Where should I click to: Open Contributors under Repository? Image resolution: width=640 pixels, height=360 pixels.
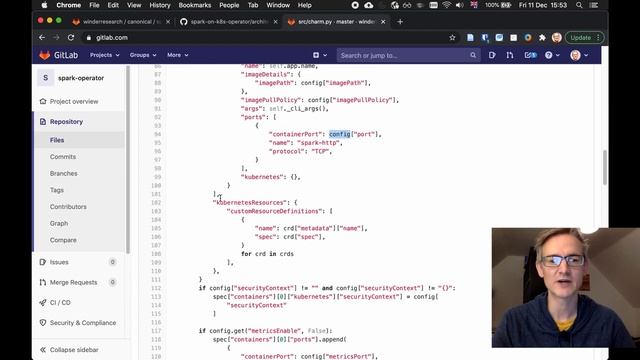pyautogui.click(x=68, y=207)
